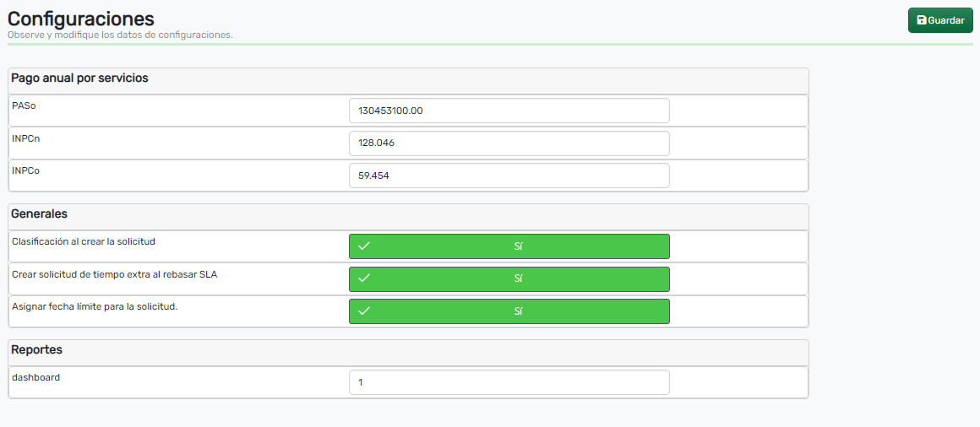Click the Pago anual por servicios header
The image size is (980, 427).
click(79, 78)
